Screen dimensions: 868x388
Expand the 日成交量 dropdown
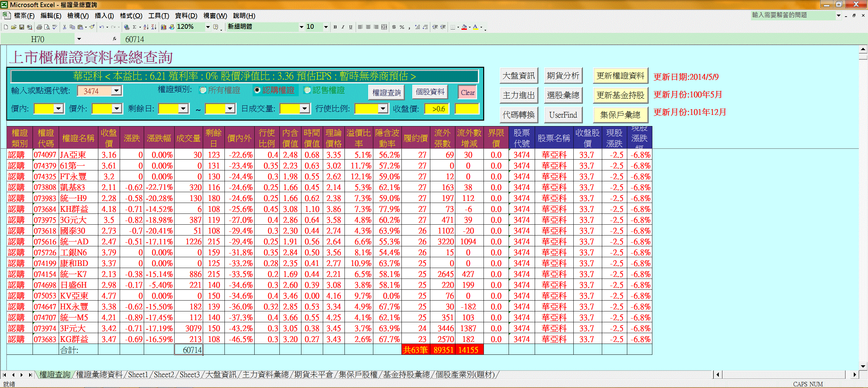[304, 108]
